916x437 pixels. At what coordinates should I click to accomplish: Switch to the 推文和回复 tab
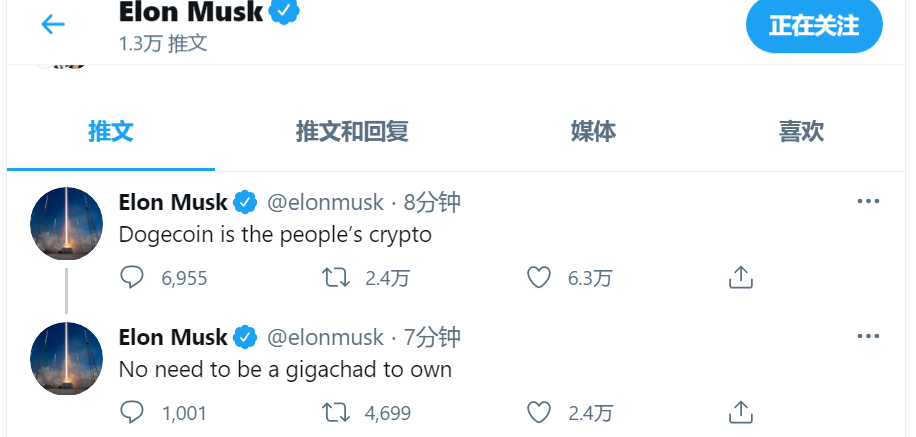pos(352,131)
